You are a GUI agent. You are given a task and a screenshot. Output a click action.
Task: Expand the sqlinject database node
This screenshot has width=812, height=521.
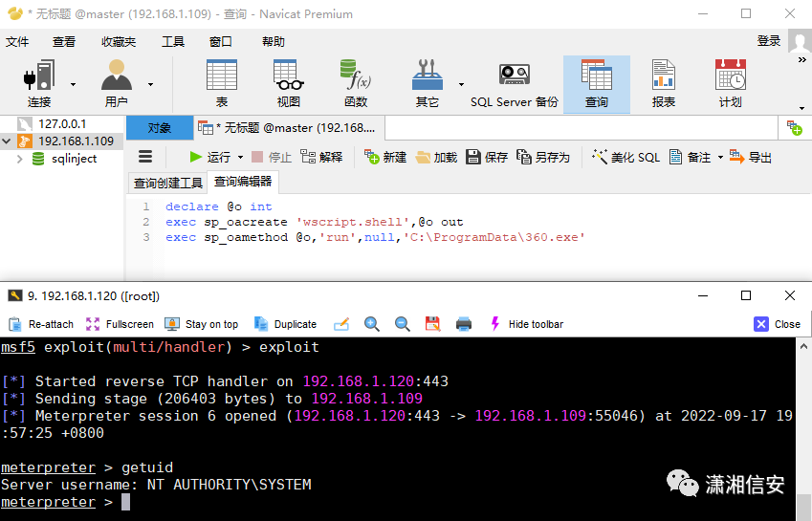click(20, 159)
